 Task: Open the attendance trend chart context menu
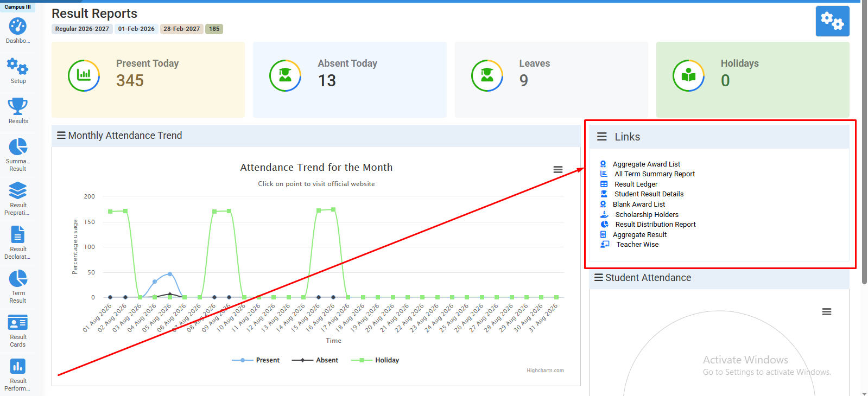point(557,170)
